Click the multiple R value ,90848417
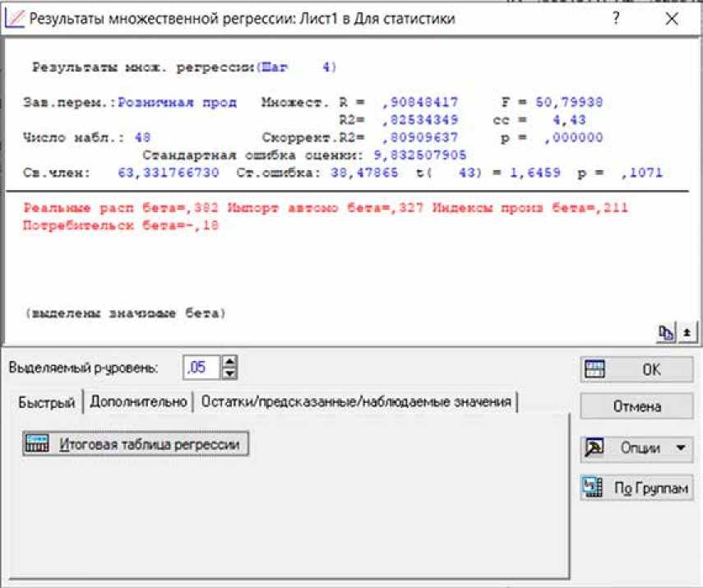703x588 pixels. [x=420, y=102]
